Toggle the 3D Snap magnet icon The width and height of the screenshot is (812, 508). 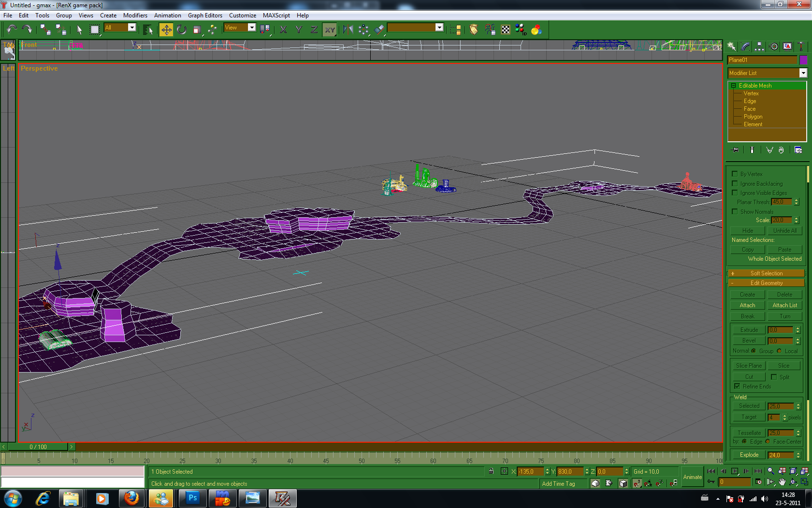coord(638,483)
